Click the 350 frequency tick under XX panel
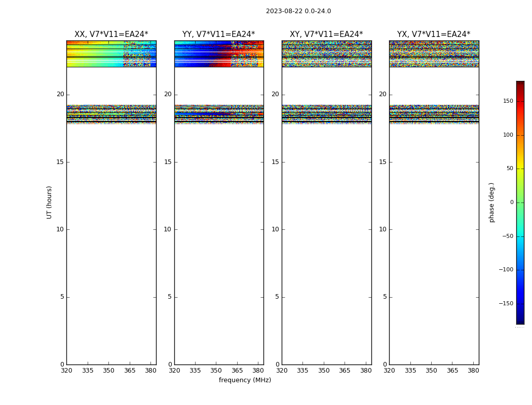 (108, 371)
